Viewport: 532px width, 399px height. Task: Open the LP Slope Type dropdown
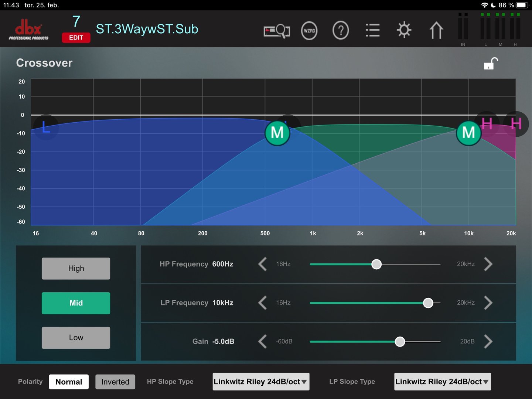click(x=443, y=382)
